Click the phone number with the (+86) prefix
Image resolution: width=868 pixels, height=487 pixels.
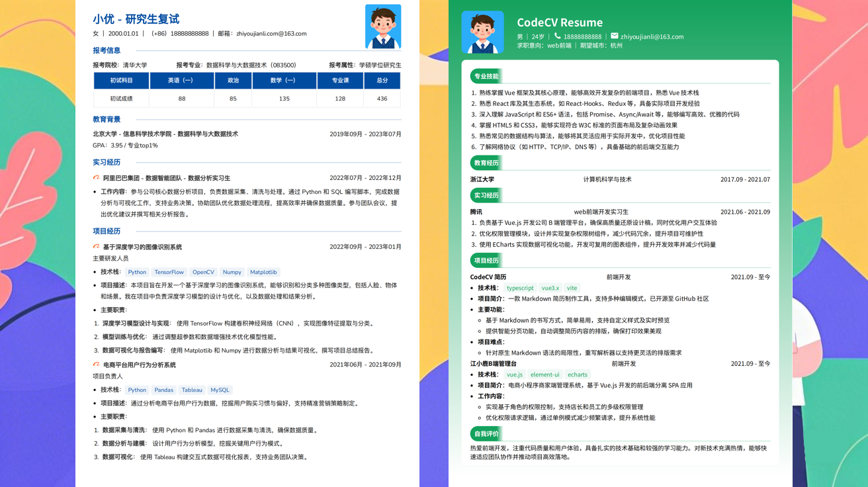tap(180, 34)
